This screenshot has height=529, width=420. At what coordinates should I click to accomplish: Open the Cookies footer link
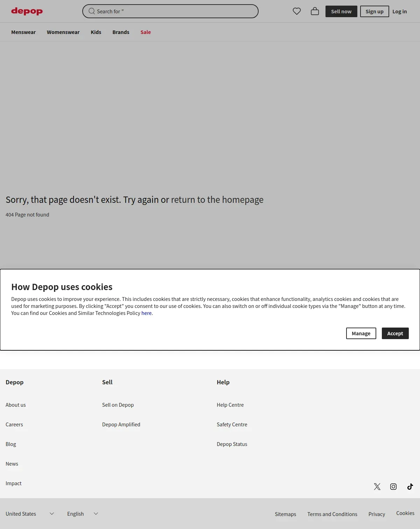[405, 513]
